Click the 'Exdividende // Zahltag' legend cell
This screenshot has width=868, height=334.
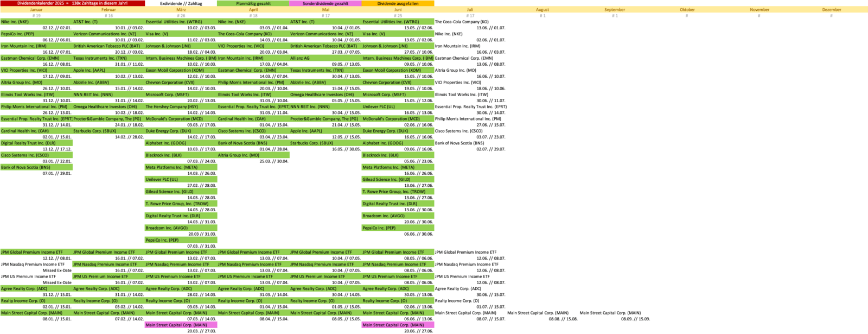tap(181, 3)
